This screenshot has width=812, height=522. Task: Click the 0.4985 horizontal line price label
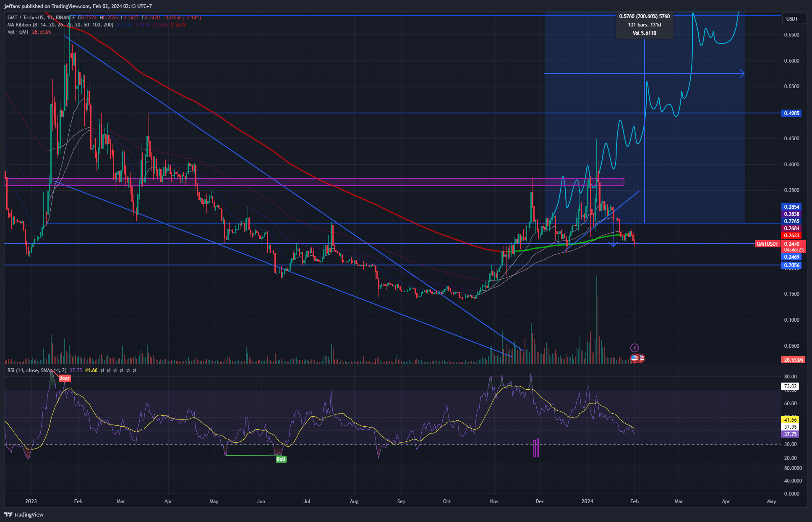coord(792,113)
